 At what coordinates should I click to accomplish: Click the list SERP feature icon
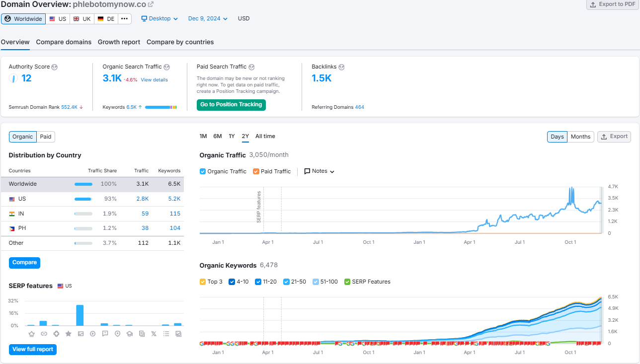(x=166, y=334)
